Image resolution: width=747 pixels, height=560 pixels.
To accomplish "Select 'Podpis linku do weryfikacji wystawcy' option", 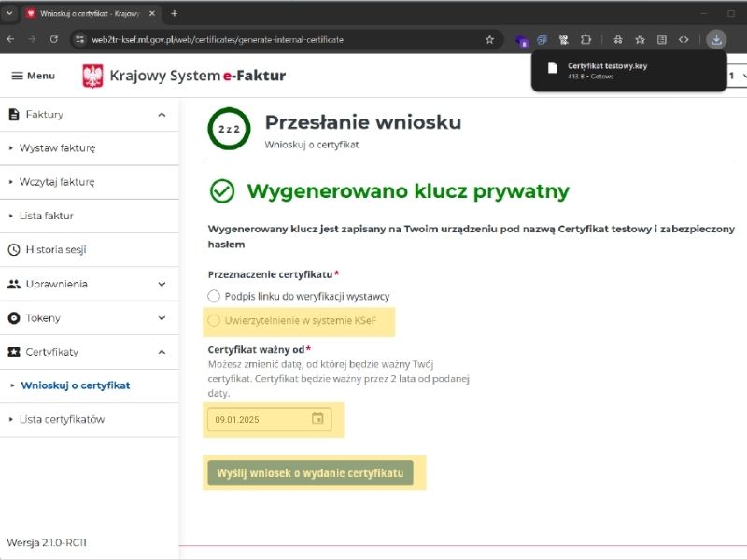I will tap(214, 296).
